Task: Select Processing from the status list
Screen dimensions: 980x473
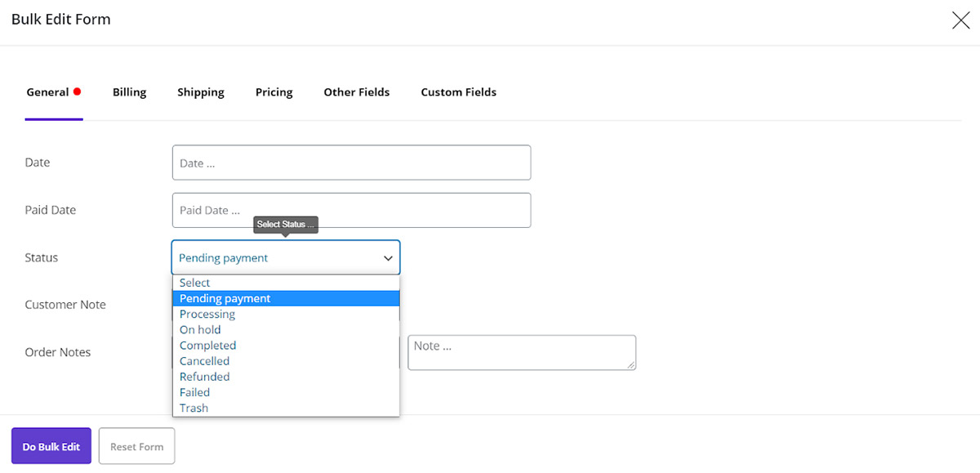Action: click(207, 314)
